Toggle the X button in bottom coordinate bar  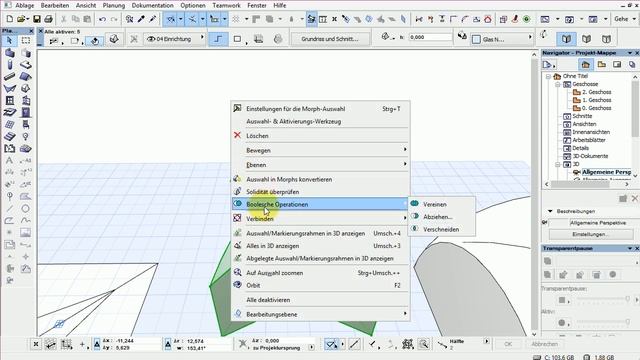click(x=36, y=344)
